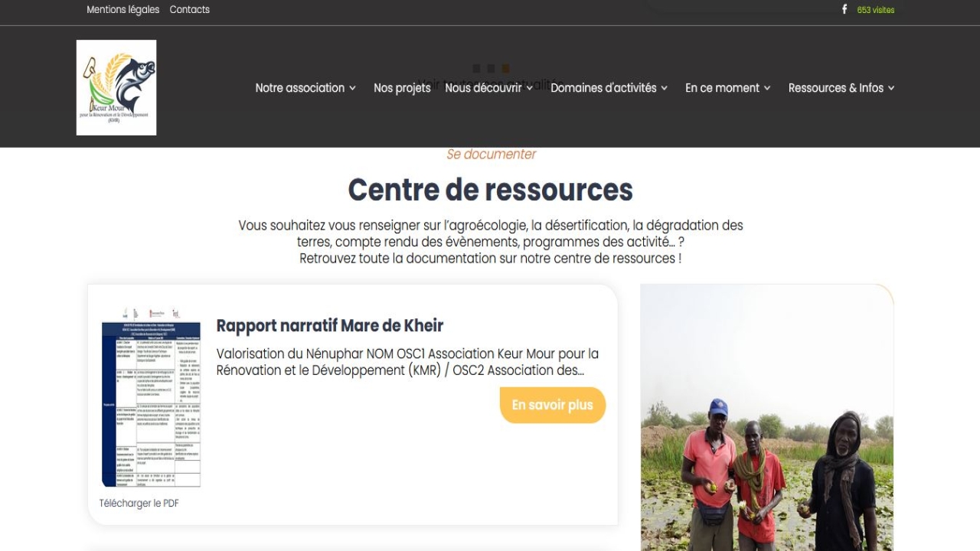This screenshot has height=551, width=980.
Task: Click the Centre de ressources heading
Action: (491, 190)
